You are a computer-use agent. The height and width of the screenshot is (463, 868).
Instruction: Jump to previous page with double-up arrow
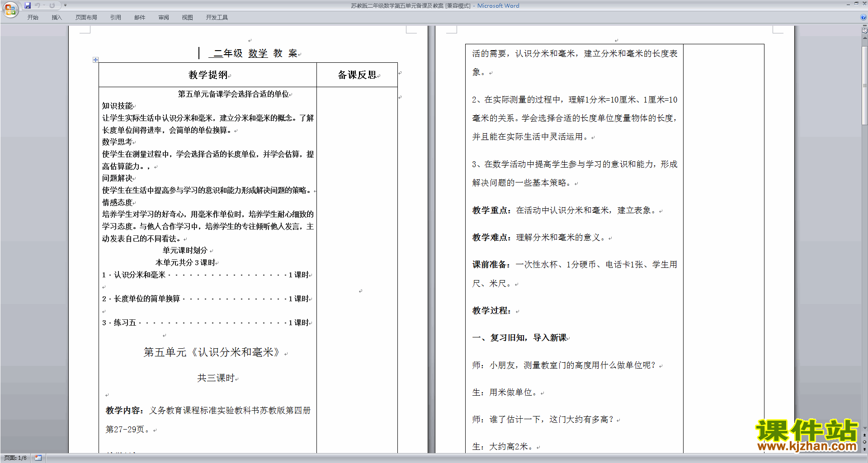pos(864,435)
